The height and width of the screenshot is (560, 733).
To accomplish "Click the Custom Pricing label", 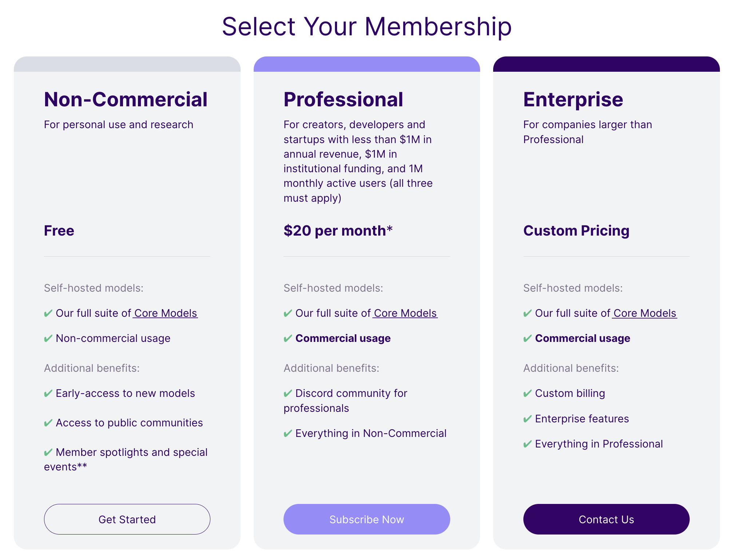I will click(576, 231).
